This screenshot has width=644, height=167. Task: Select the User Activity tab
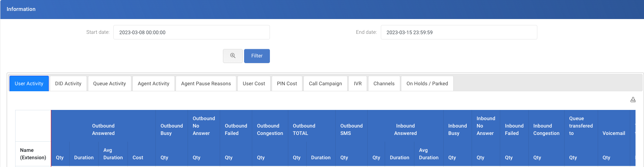29,83
